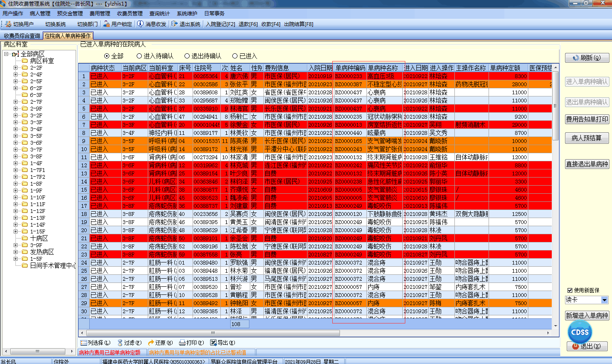Switch to 住院病人单病种操作 tab

68,36
